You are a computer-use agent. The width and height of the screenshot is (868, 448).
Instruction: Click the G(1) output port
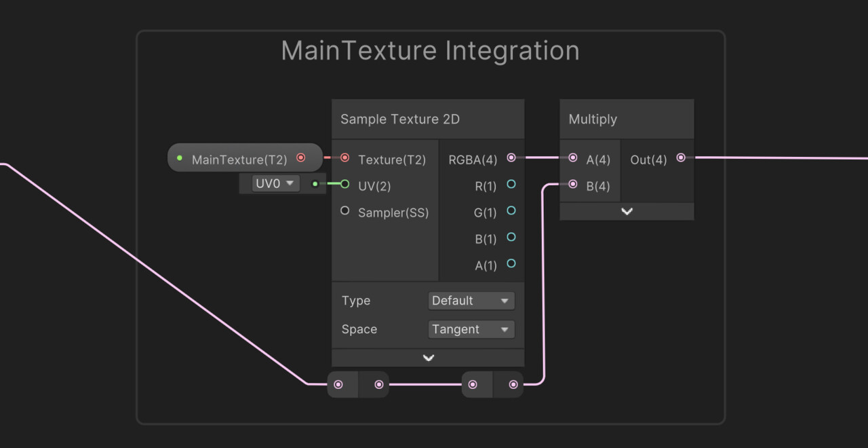click(x=512, y=210)
